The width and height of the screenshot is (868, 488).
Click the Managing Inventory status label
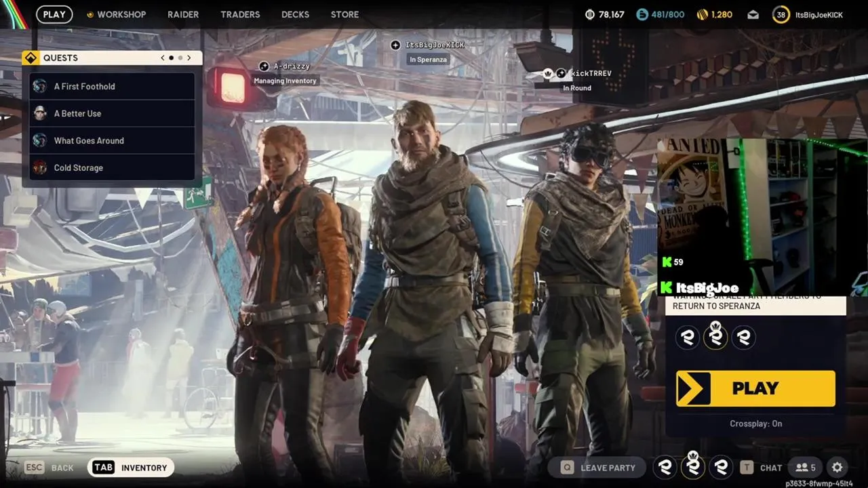[285, 81]
